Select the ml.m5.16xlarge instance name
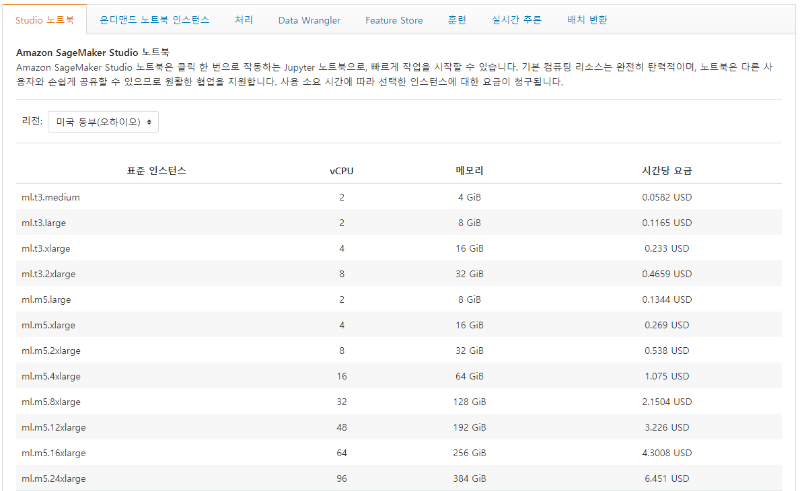The image size is (800, 491). [54, 453]
